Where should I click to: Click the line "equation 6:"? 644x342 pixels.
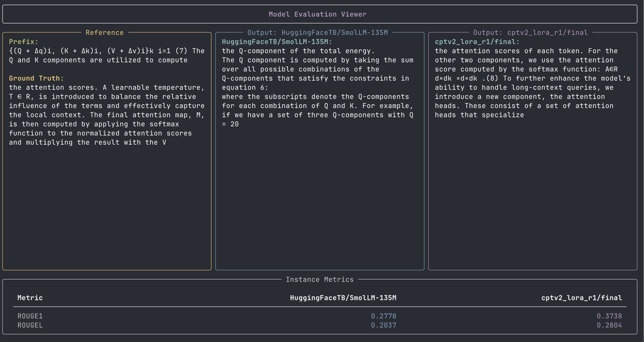tap(245, 87)
